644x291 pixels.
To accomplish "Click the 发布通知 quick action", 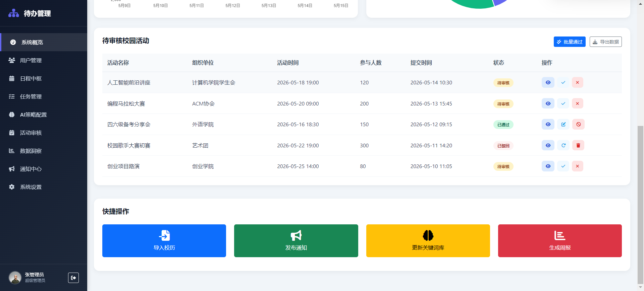I will 296,241.
